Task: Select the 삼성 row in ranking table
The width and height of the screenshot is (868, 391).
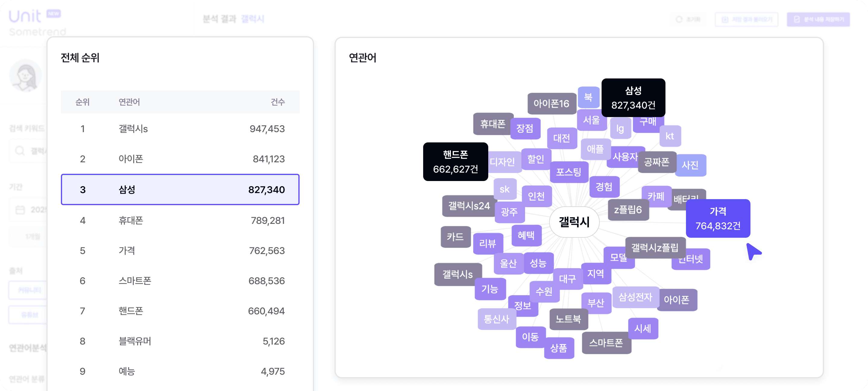Action: tap(180, 189)
